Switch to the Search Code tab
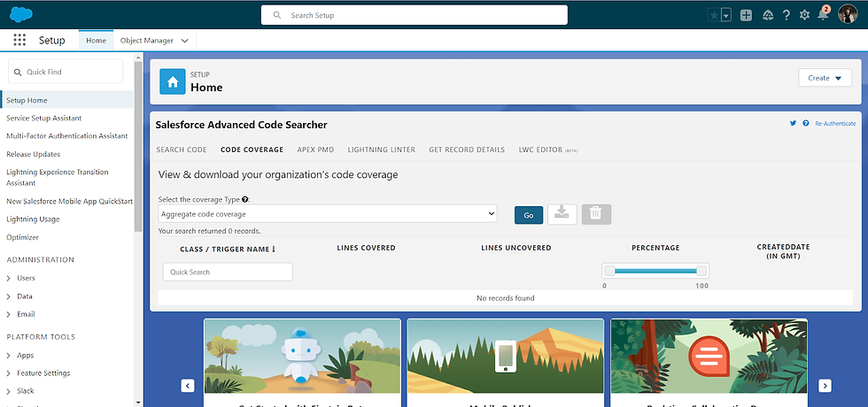Image resolution: width=868 pixels, height=407 pixels. 182,150
